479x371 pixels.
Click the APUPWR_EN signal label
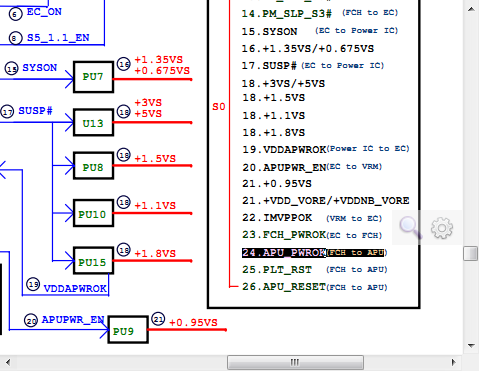[73, 320]
